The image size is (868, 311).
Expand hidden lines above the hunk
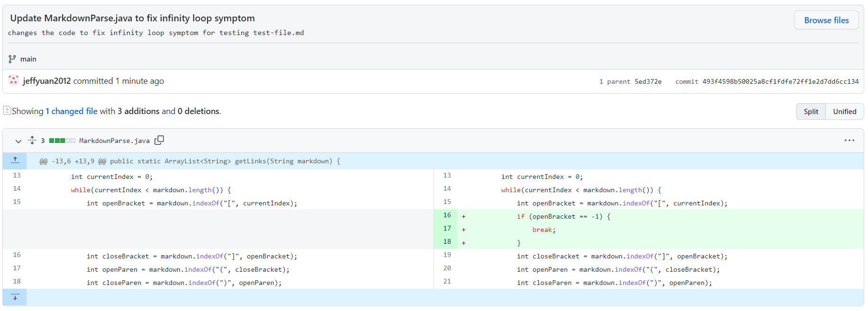click(x=15, y=161)
